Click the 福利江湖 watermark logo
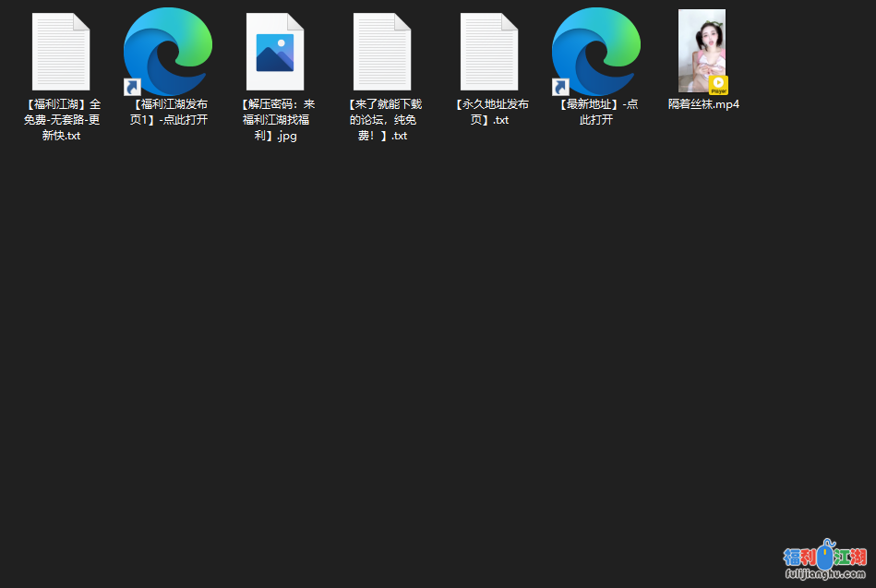The image size is (876, 588). (x=824, y=557)
